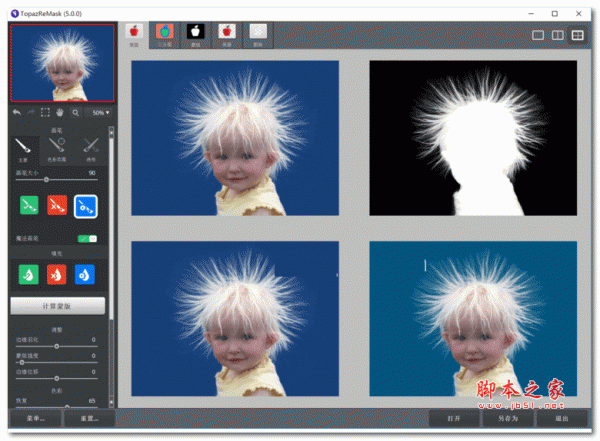This screenshot has width=600, height=441.
Task: Select the blue compute brush
Action: pos(86,205)
